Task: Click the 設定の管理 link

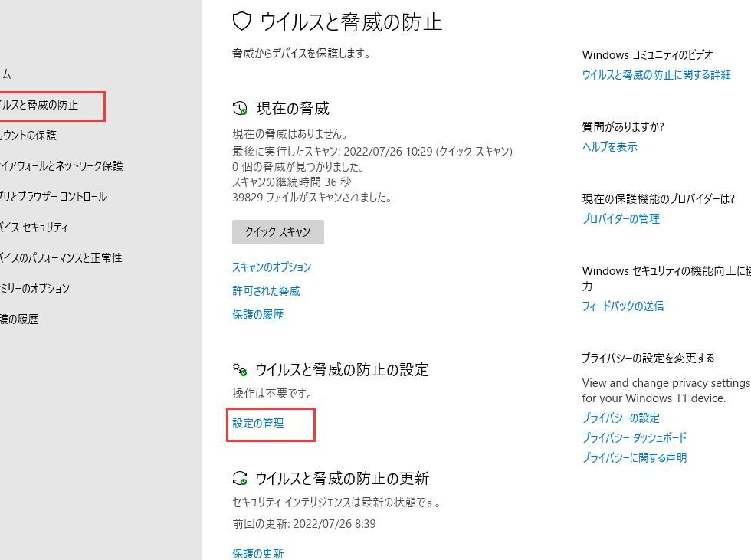Action: tap(258, 424)
